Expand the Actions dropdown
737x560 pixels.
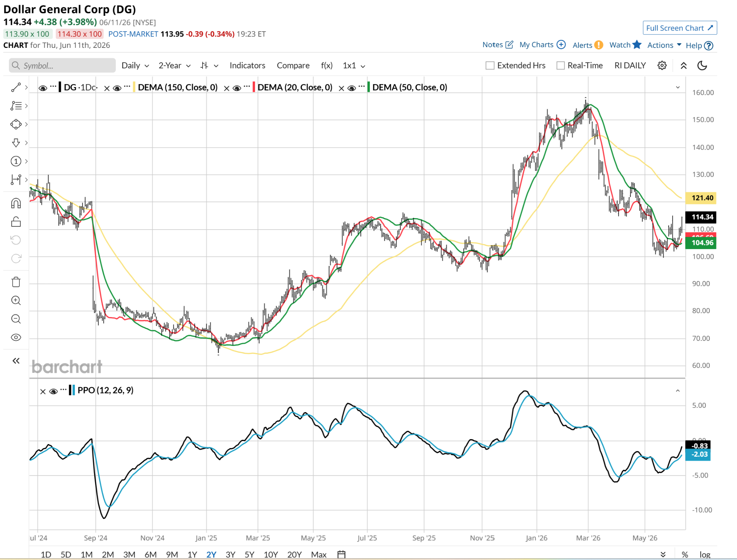(664, 45)
